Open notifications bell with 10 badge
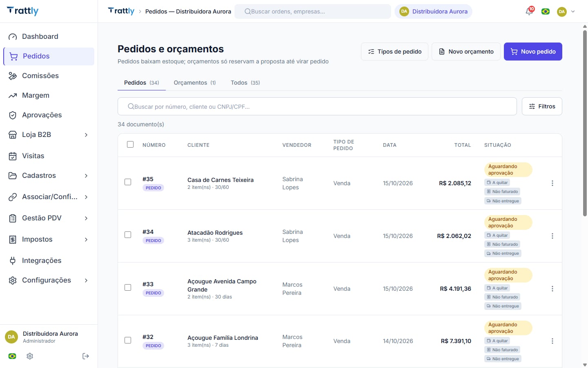The height and width of the screenshot is (368, 588). point(529,11)
